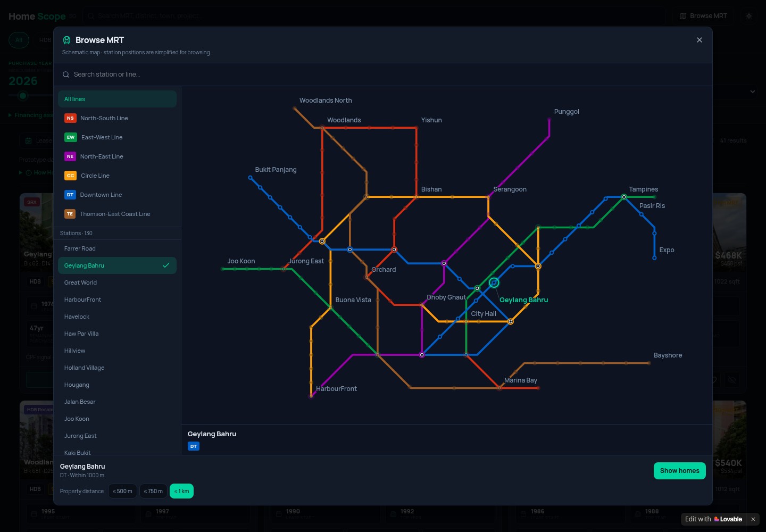The width and height of the screenshot is (766, 532).
Task: Select Geylang Bahru in station list
Action: click(117, 265)
